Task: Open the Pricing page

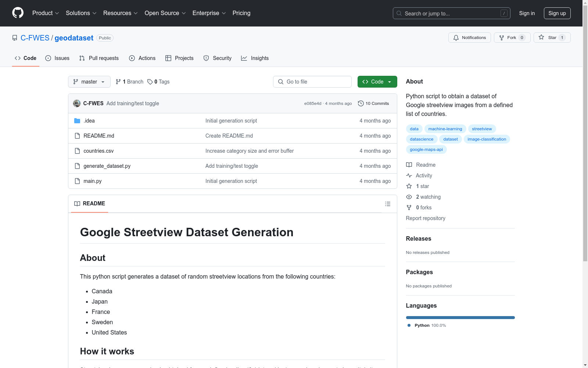Action: point(241,13)
